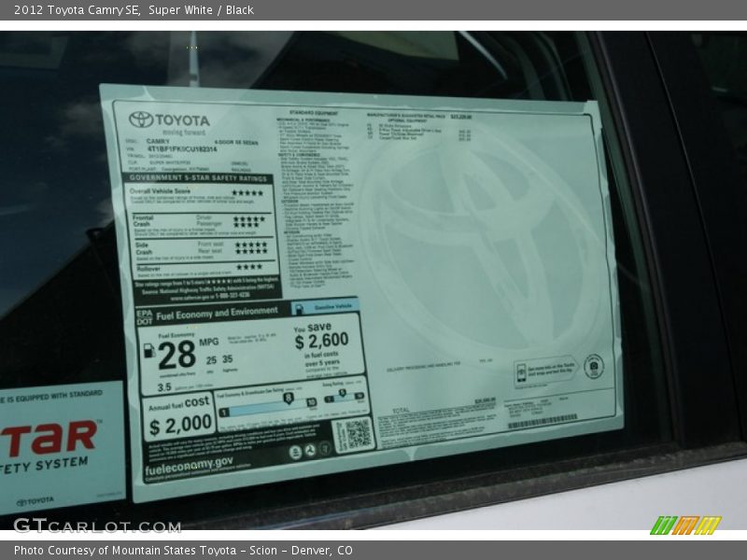Click the Overall Vehicle Score five-star row

coord(247,193)
